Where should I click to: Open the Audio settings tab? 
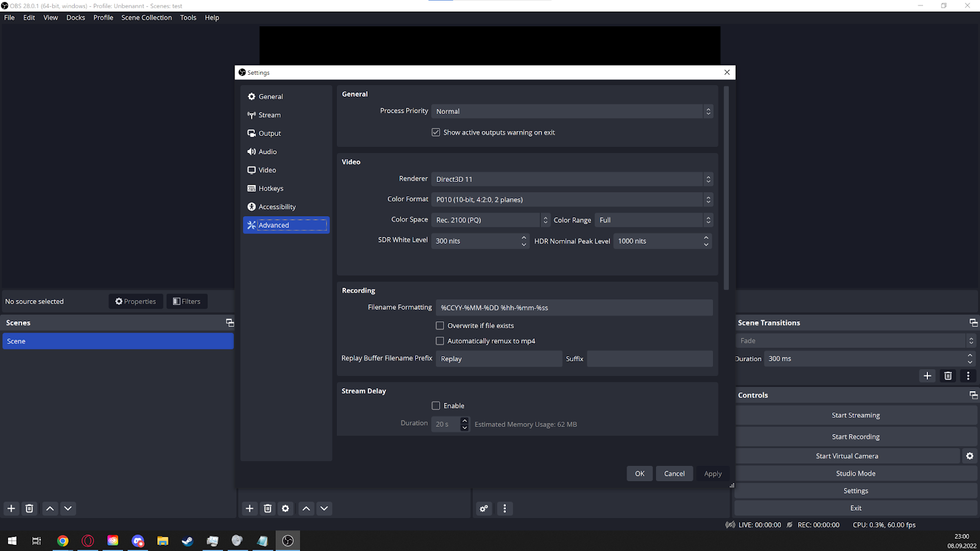pos(286,152)
